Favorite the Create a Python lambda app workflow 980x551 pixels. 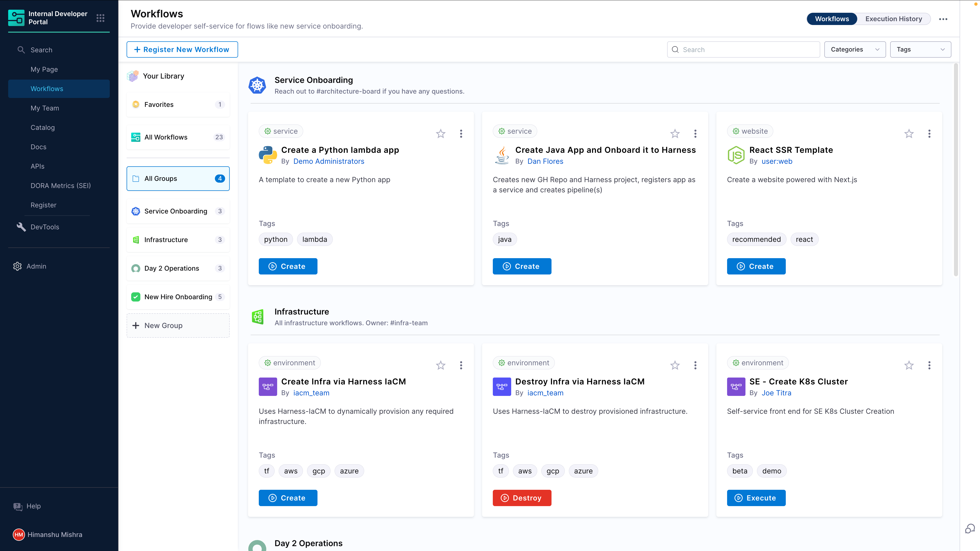click(440, 133)
